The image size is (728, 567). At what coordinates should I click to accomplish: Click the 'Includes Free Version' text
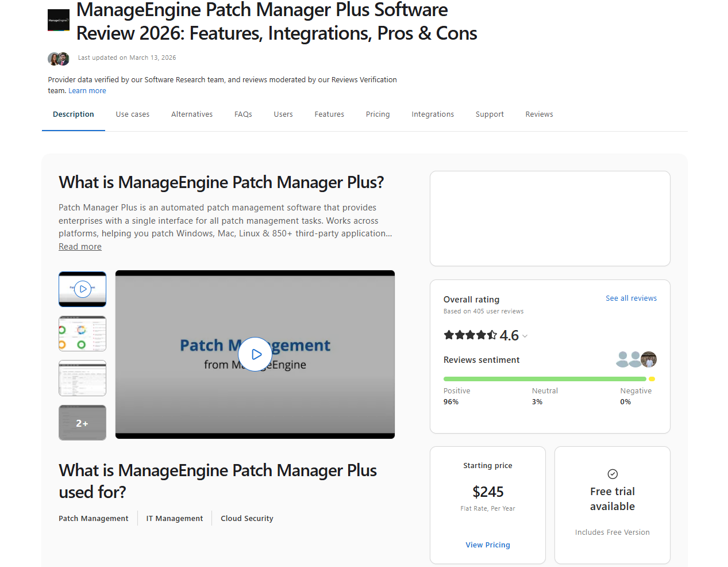pyautogui.click(x=613, y=532)
